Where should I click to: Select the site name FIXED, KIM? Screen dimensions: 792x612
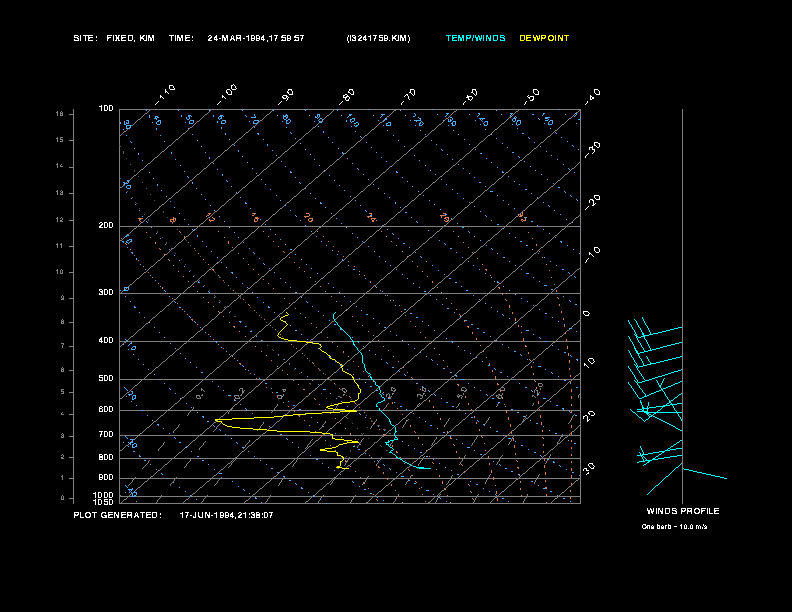pos(130,38)
